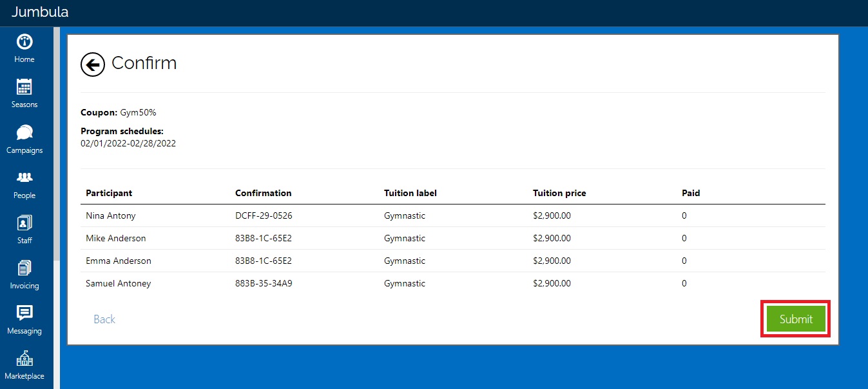Image resolution: width=868 pixels, height=389 pixels.
Task: Open the Campaigns chat bubble icon
Action: [24, 133]
